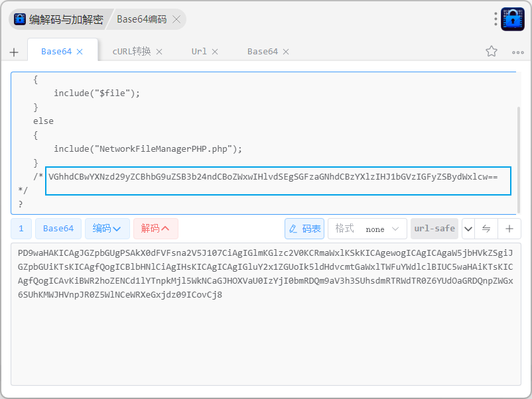This screenshot has height=399, width=532.
Task: Open the 格式 none format dropdown
Action: click(x=367, y=229)
